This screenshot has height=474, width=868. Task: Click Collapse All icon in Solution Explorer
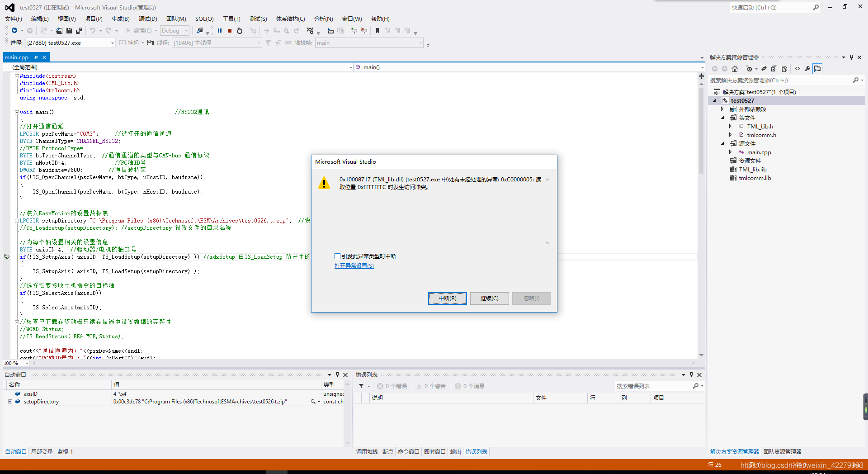point(774,69)
